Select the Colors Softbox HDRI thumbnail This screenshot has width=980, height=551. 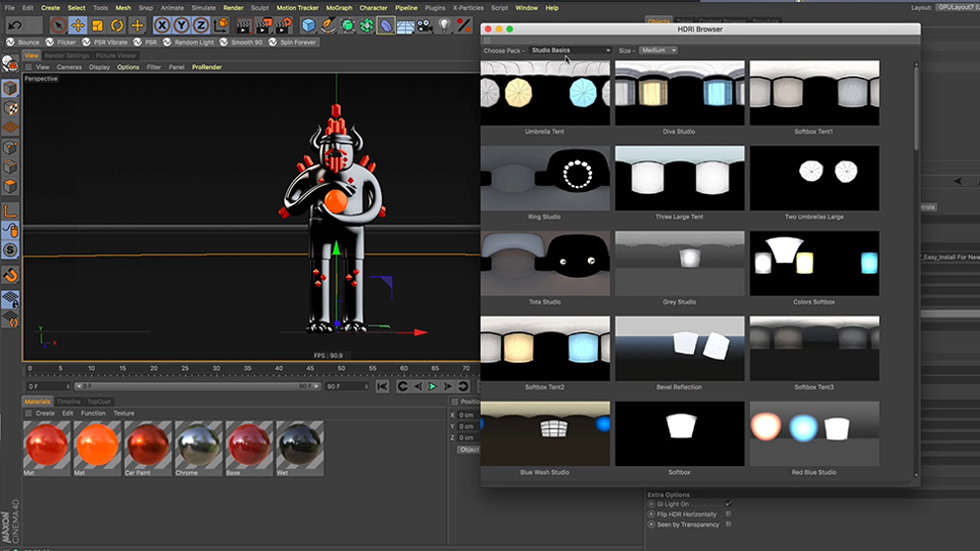[815, 263]
